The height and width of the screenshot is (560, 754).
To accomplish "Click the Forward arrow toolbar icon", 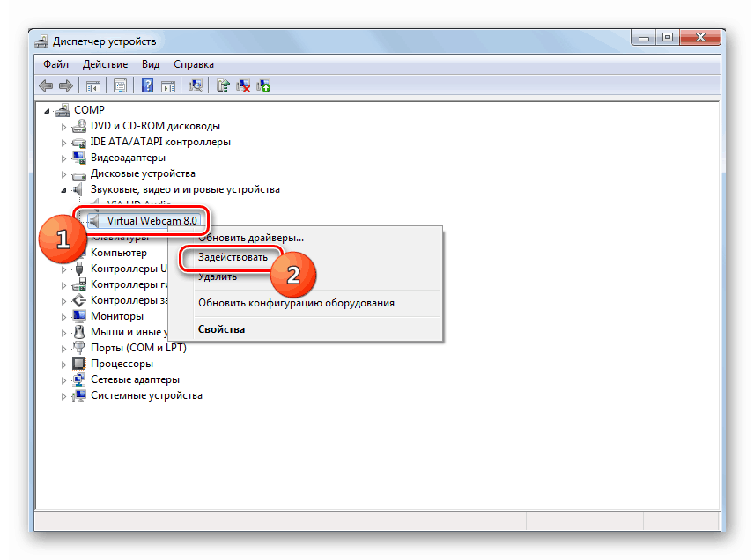I will click(x=65, y=85).
